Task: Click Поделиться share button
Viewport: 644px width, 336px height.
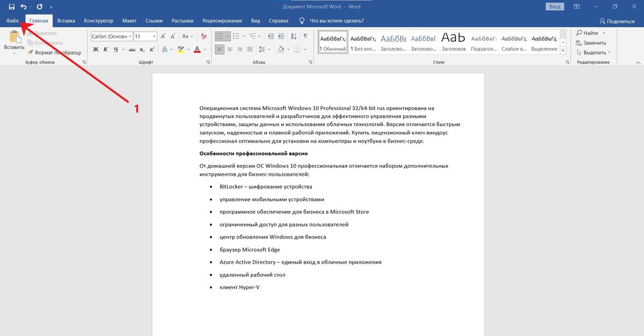Action: click(x=617, y=21)
